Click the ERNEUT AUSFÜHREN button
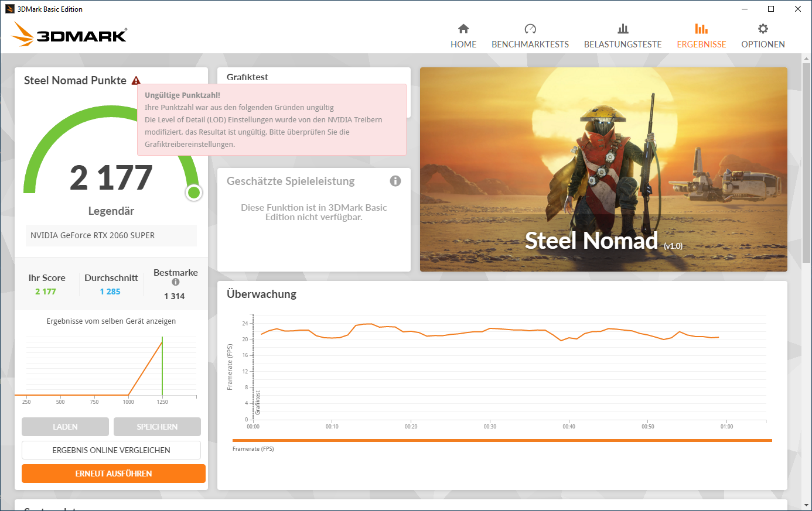Viewport: 812px width, 511px height. (x=113, y=474)
